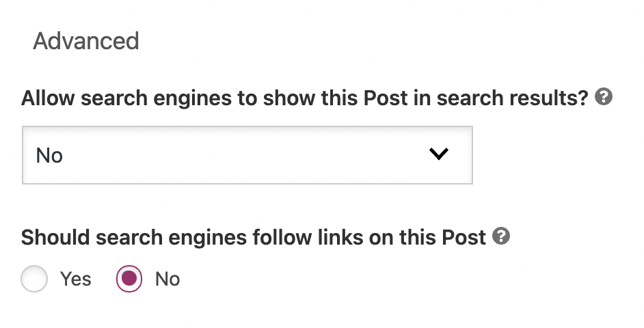Click the word "Advanced" tab title
This screenshot has height=328, width=644.
point(86,41)
